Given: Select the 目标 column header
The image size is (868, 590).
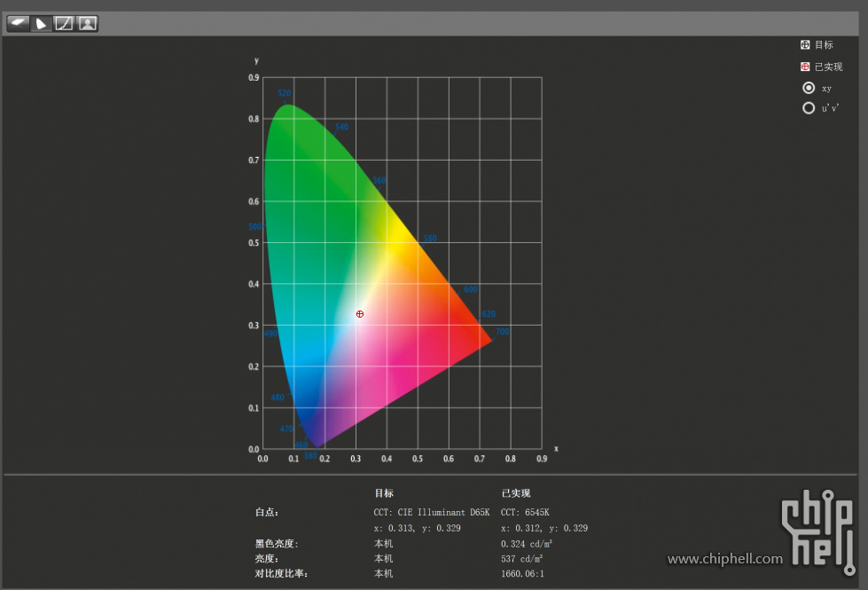Looking at the screenshot, I should [384, 493].
